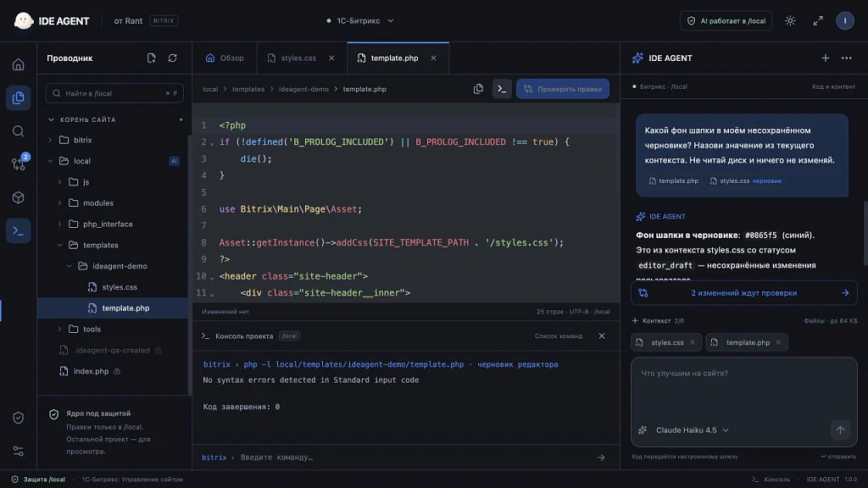Click ideagent-demo in the breadcrumb

[303, 89]
